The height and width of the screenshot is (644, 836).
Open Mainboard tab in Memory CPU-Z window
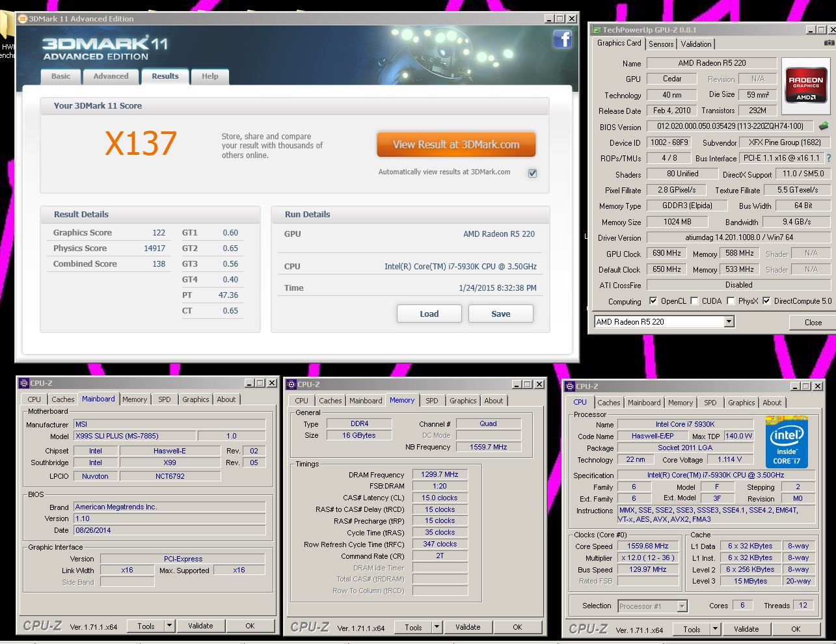click(366, 401)
